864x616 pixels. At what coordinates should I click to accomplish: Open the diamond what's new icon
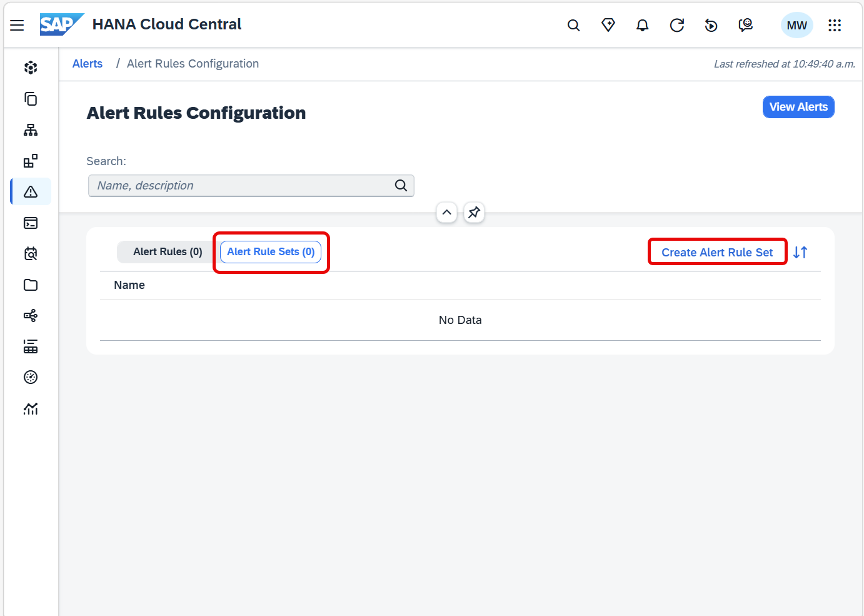[x=608, y=25]
